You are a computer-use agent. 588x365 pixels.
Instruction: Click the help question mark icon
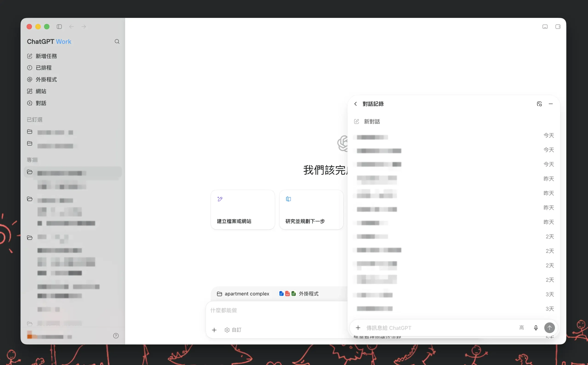(116, 336)
